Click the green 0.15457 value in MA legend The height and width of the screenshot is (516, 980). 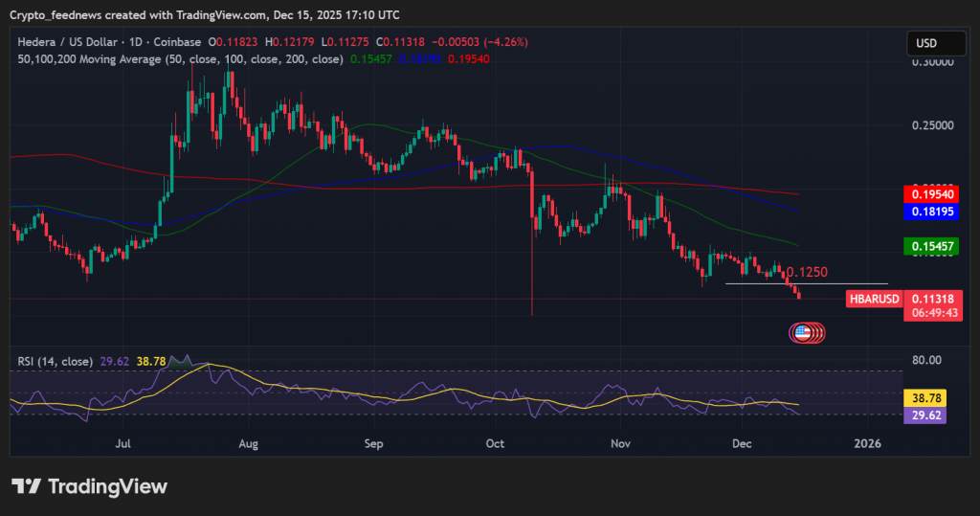[x=371, y=59]
